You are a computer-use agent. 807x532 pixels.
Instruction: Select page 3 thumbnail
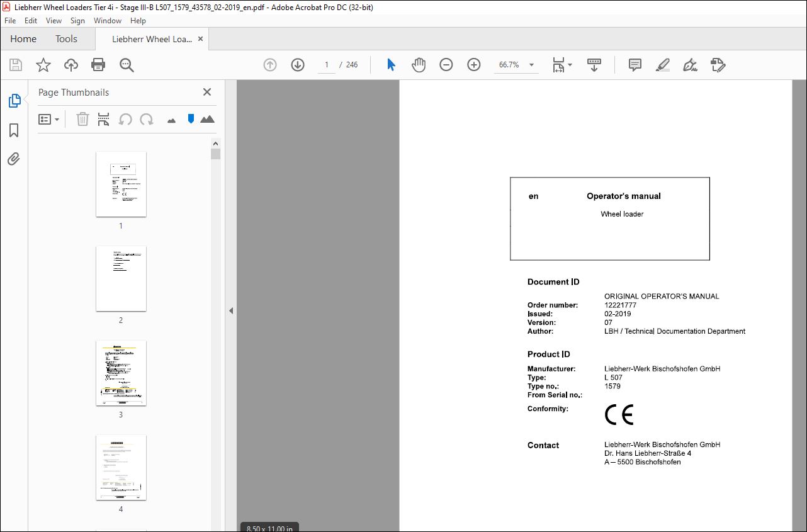click(x=121, y=373)
